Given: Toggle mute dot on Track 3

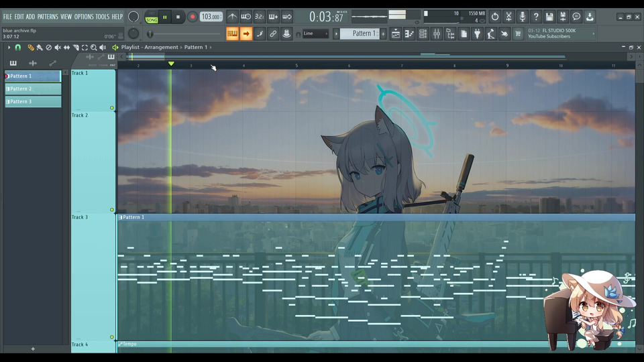Looking at the screenshot, I should (x=112, y=337).
